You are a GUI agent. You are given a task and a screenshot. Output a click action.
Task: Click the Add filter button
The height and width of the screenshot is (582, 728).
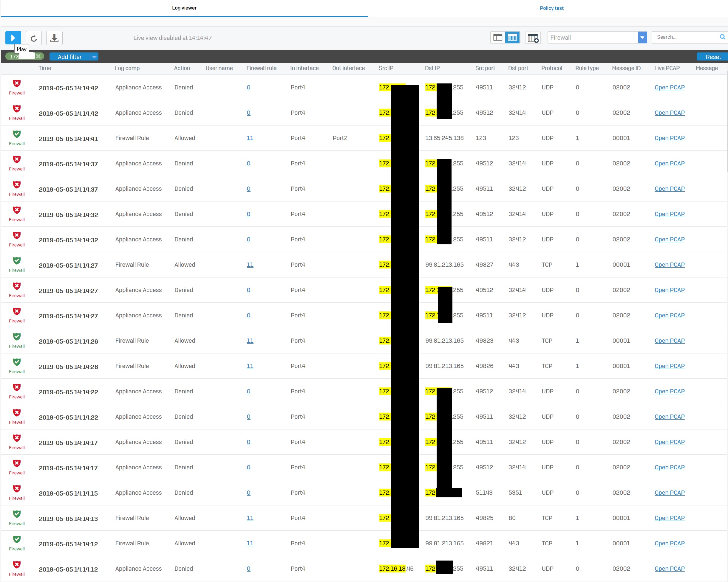coord(69,57)
